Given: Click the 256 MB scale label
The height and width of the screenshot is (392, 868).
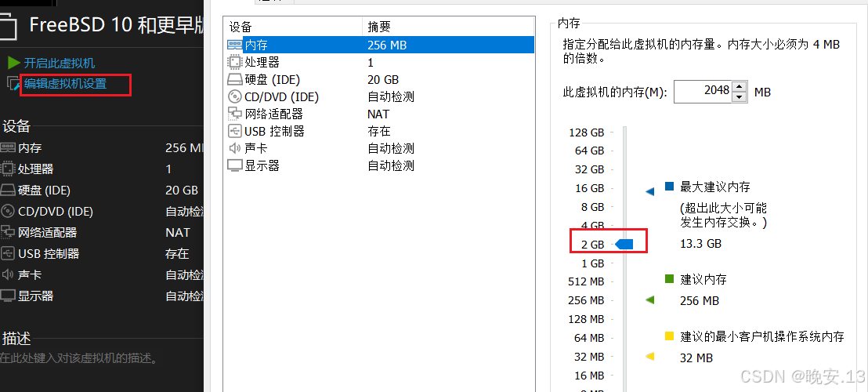Looking at the screenshot, I should (x=586, y=300).
